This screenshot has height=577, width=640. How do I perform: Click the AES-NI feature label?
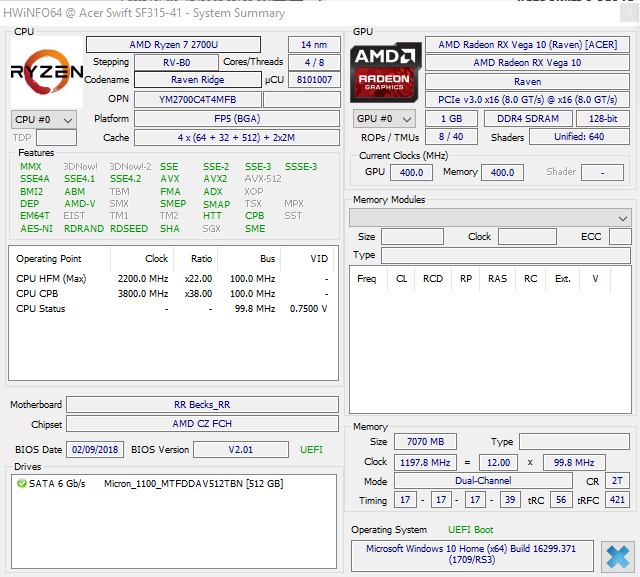coord(37,229)
